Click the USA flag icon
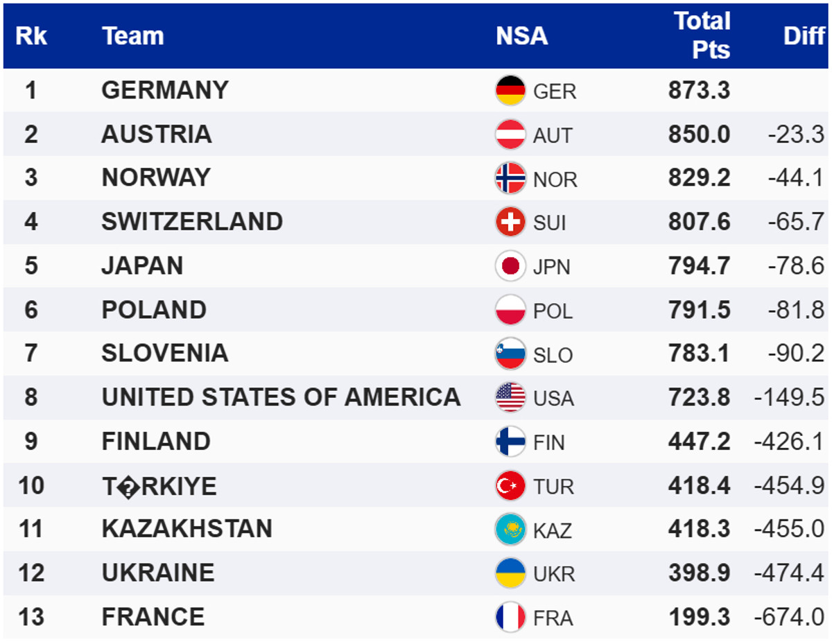Viewport: 832px width, 644px height. pyautogui.click(x=510, y=397)
